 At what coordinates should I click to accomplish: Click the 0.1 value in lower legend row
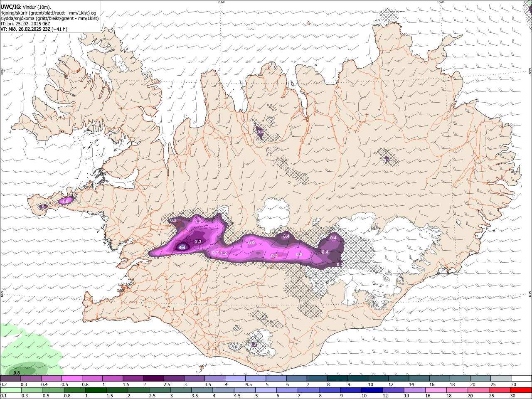coord(3,395)
